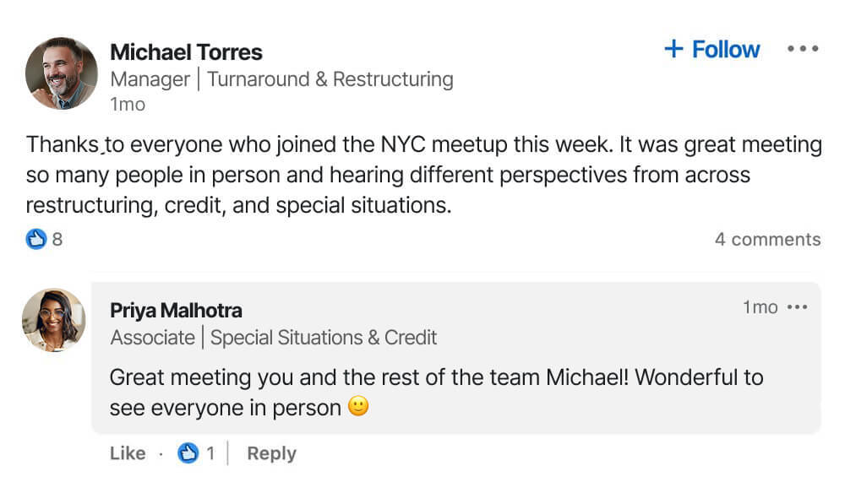Viewport: 845px width, 504px height.
Task: Open the three-dot menu on Priya's comment
Action: [797, 307]
